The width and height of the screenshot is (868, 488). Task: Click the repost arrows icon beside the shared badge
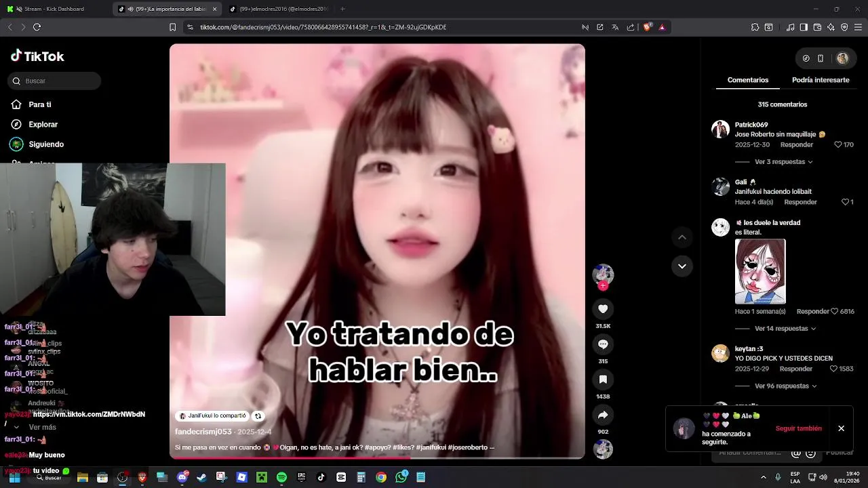[258, 415]
